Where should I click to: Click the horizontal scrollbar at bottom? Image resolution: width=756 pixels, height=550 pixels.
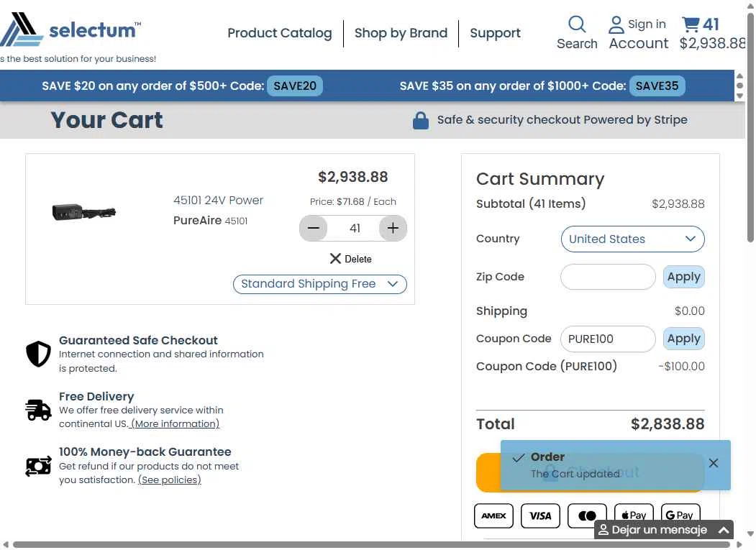[x=371, y=545]
